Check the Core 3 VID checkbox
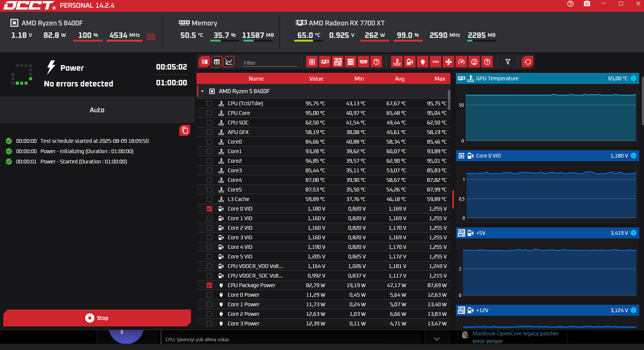 coord(209,237)
